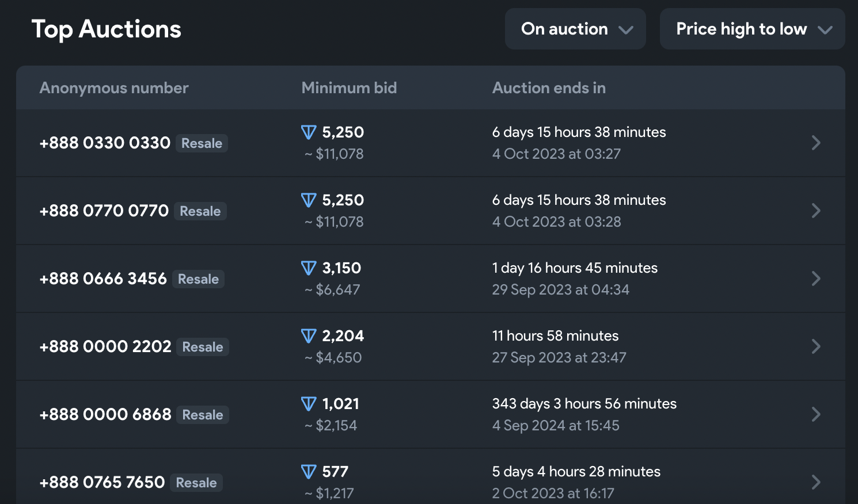Click the Resale badge on 0666 3456
858x504 pixels.
[198, 279]
